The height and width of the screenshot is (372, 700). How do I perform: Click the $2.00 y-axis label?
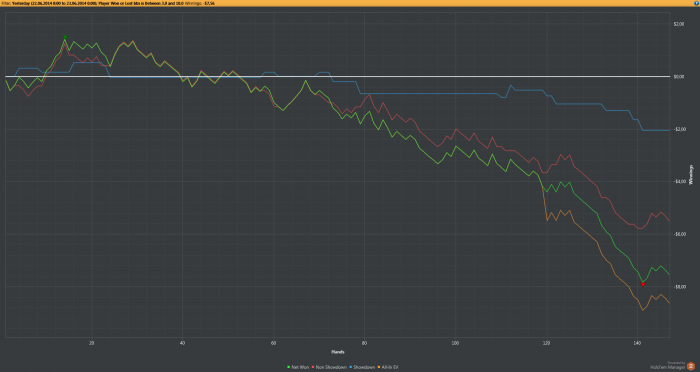pyautogui.click(x=679, y=24)
